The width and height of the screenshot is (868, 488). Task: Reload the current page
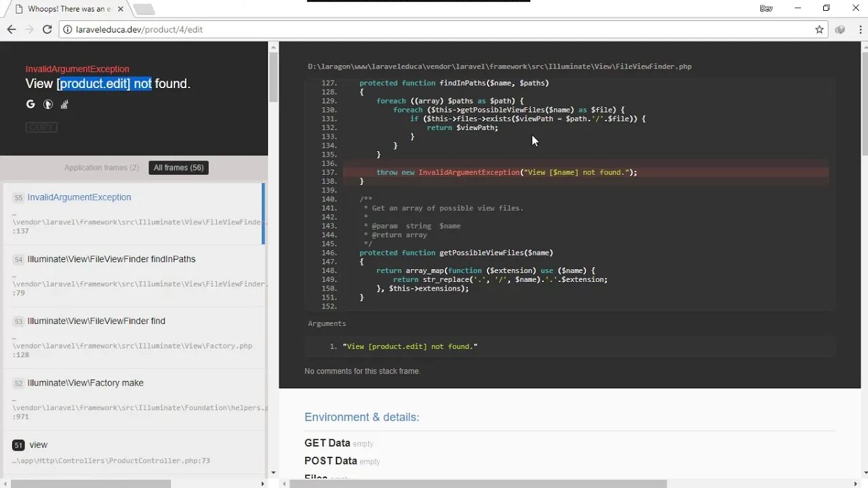click(x=47, y=29)
